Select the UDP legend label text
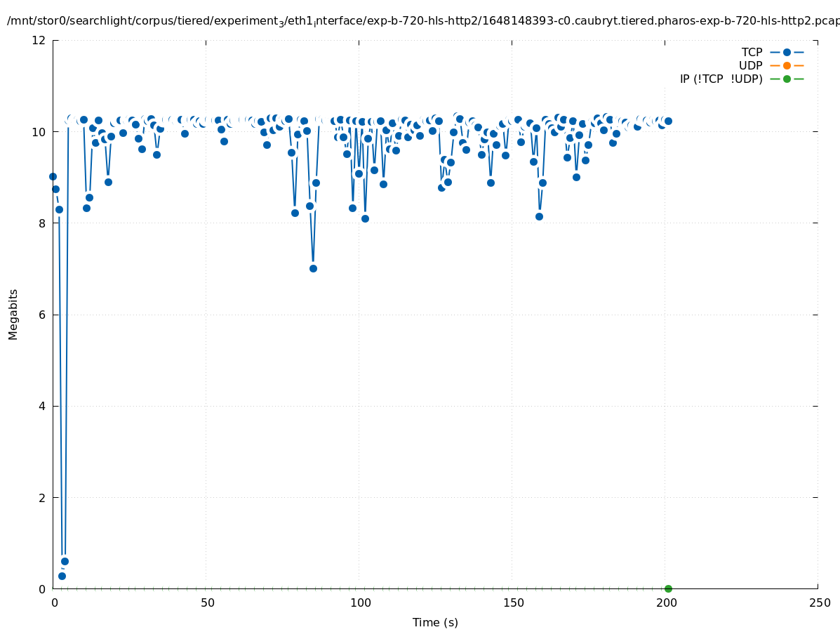840x632 pixels. (750, 65)
